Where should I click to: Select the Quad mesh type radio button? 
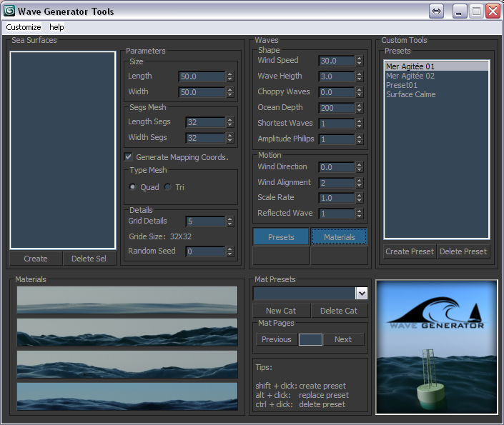pos(132,186)
